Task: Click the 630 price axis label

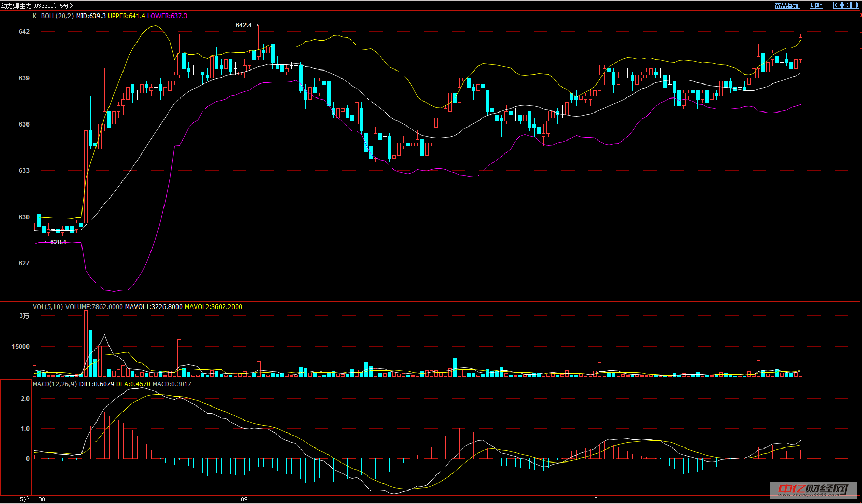Action: (x=24, y=217)
